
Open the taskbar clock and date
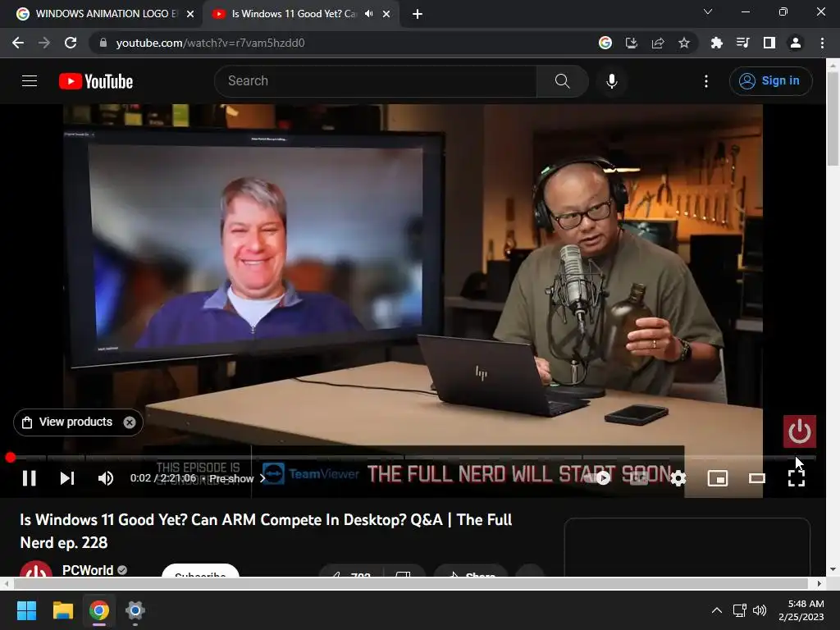coord(801,610)
